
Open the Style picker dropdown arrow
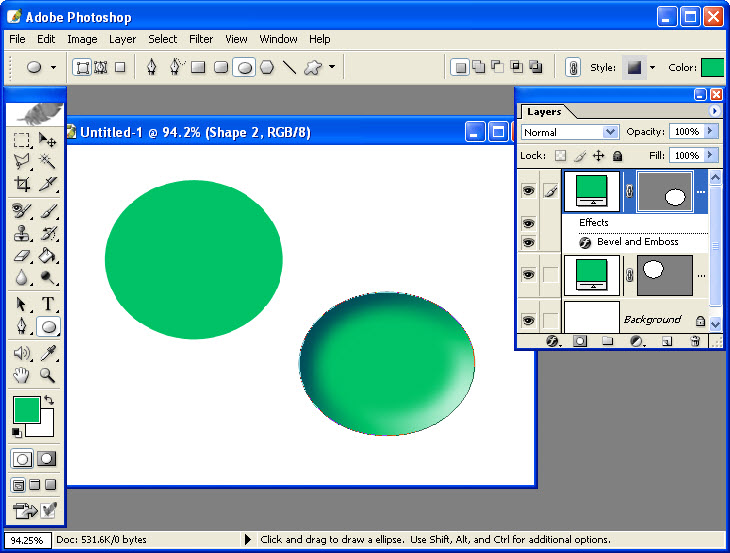[653, 68]
